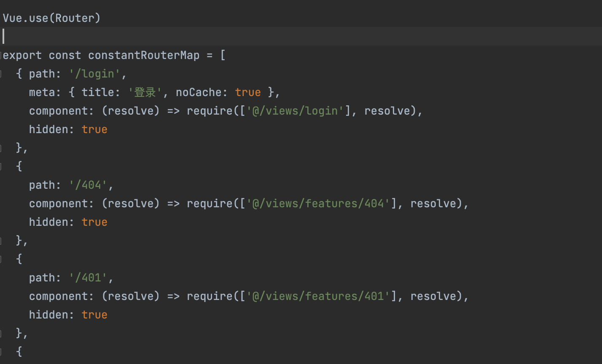Click the const keyword
This screenshot has height=364, width=602.
coord(65,56)
